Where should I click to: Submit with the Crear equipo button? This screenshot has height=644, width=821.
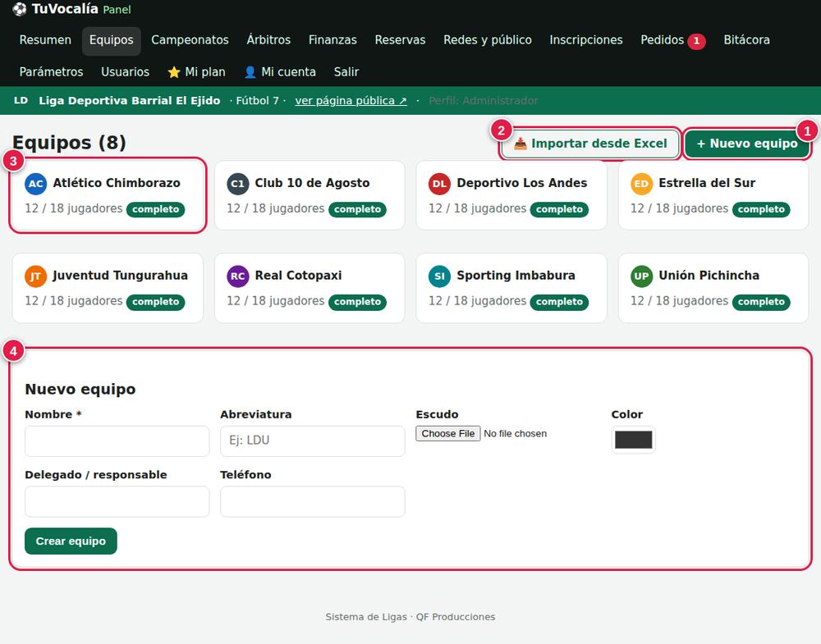click(x=71, y=541)
